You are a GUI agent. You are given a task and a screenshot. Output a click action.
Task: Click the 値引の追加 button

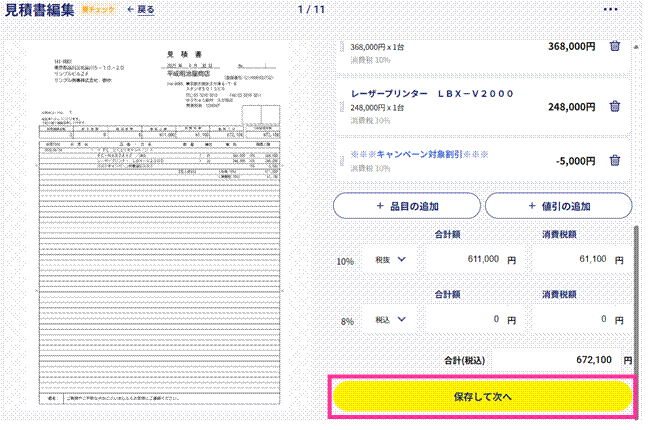click(x=559, y=205)
